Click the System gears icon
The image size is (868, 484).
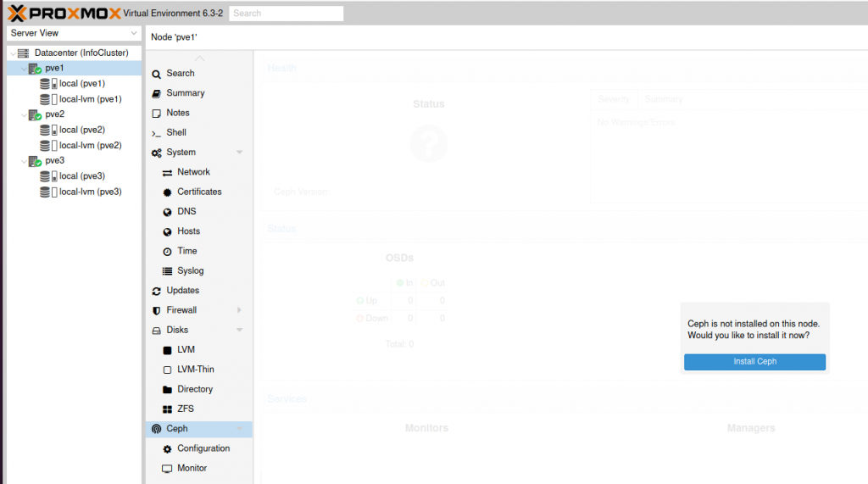tap(157, 153)
